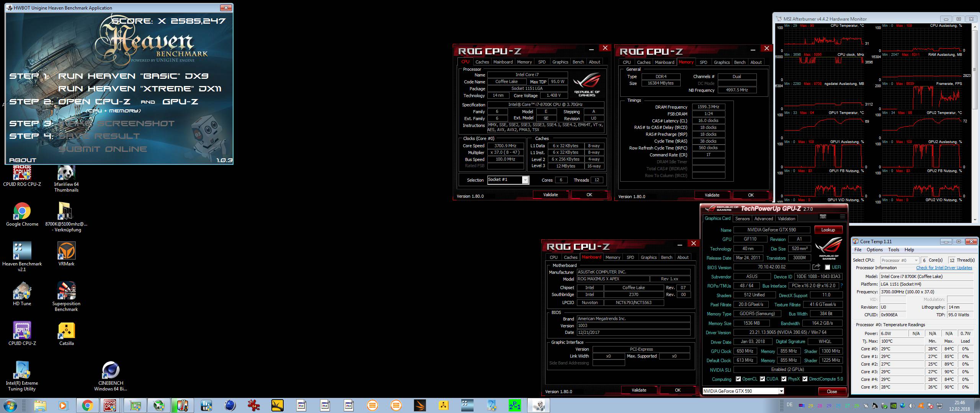Click the Bus Interface question mark in GPU-Z
This screenshot has height=413, width=980.
pos(841,286)
